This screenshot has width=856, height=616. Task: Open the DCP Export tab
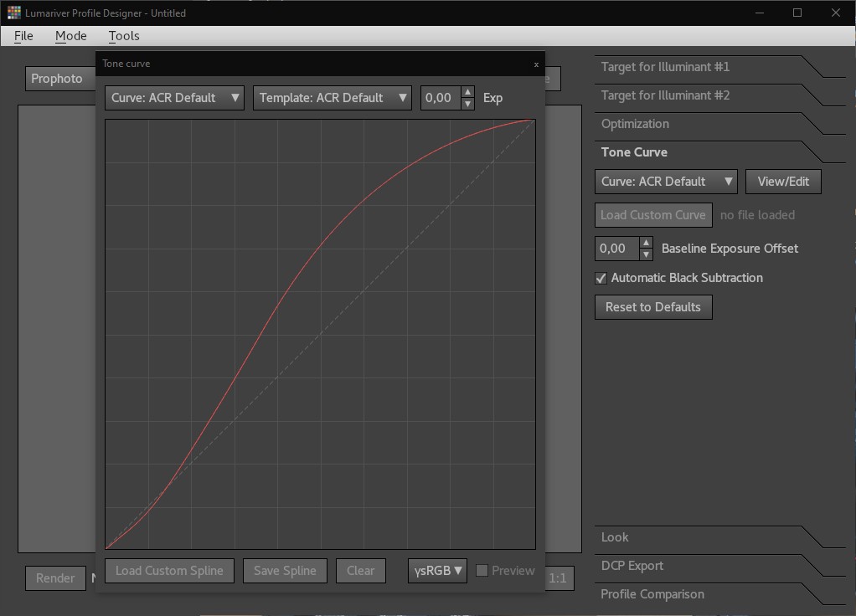(x=632, y=566)
